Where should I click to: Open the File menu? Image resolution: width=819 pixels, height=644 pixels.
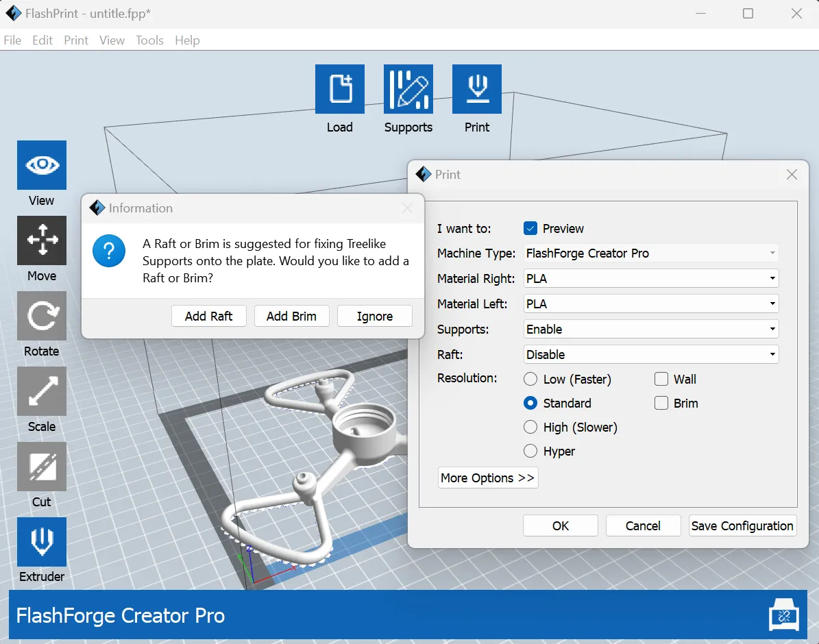(x=12, y=40)
